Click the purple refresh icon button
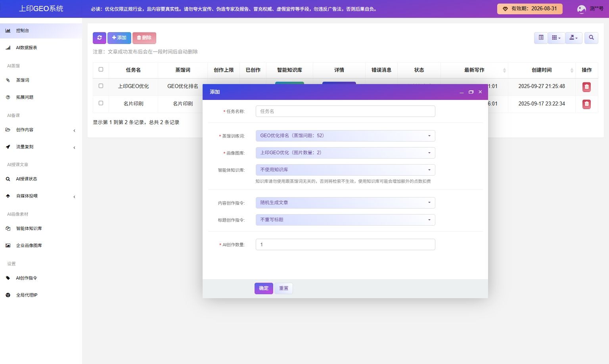 100,38
